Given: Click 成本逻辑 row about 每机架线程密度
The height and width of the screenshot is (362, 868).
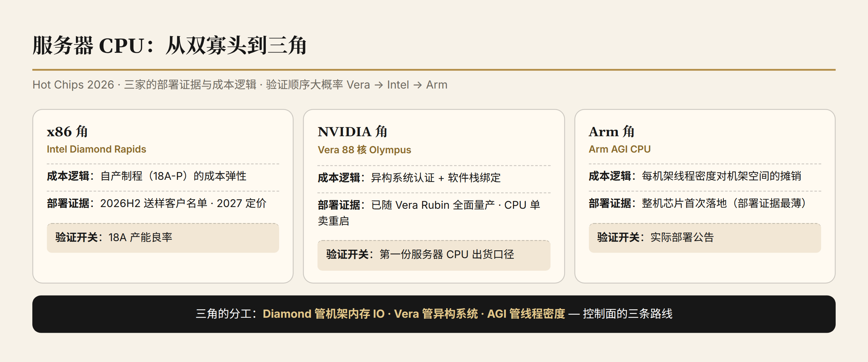Looking at the screenshot, I should pyautogui.click(x=705, y=176).
